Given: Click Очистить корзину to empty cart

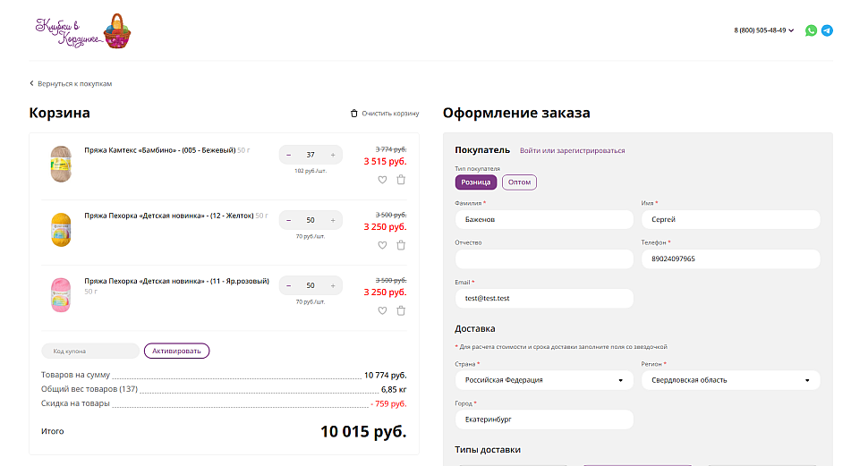Looking at the screenshot, I should [385, 114].
